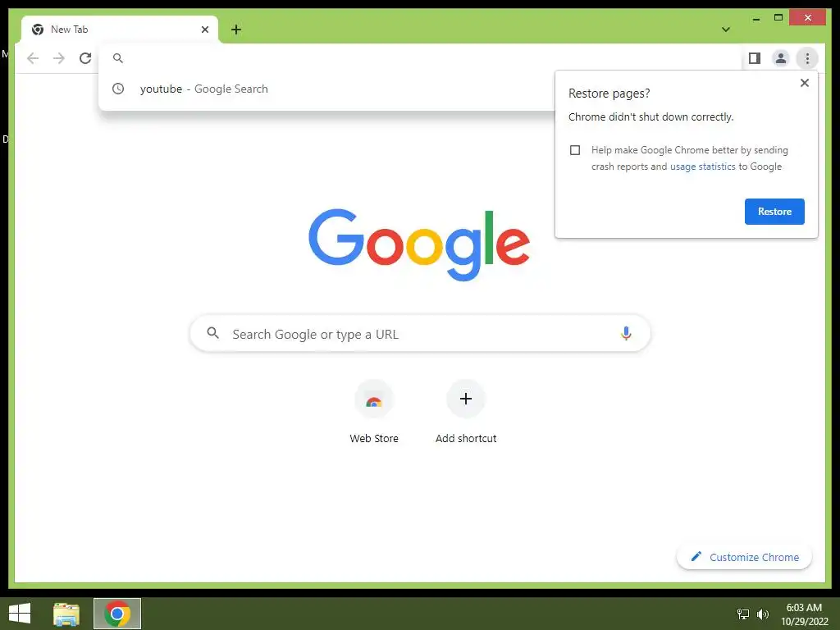Open the side panel icon

pos(755,58)
